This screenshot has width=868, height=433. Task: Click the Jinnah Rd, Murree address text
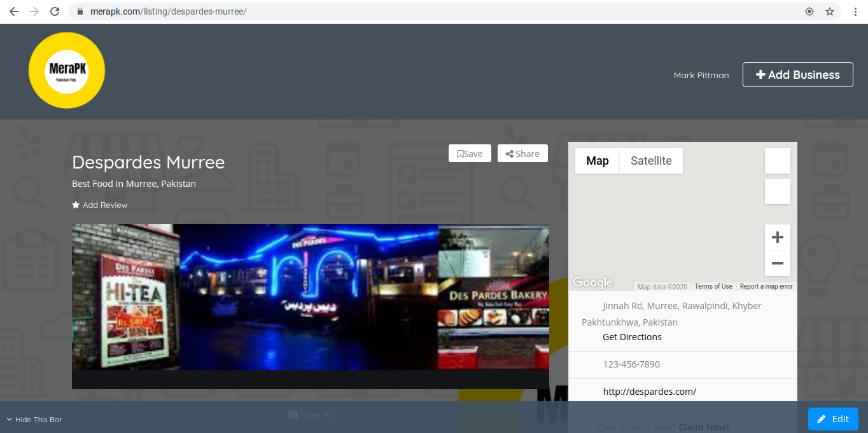pos(671,314)
